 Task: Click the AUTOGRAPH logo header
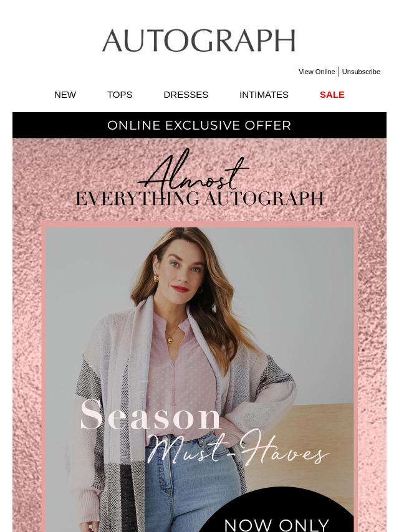point(199,40)
